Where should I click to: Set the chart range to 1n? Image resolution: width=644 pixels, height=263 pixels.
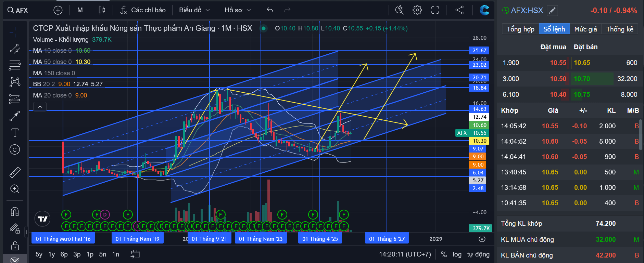pyautogui.click(x=116, y=254)
